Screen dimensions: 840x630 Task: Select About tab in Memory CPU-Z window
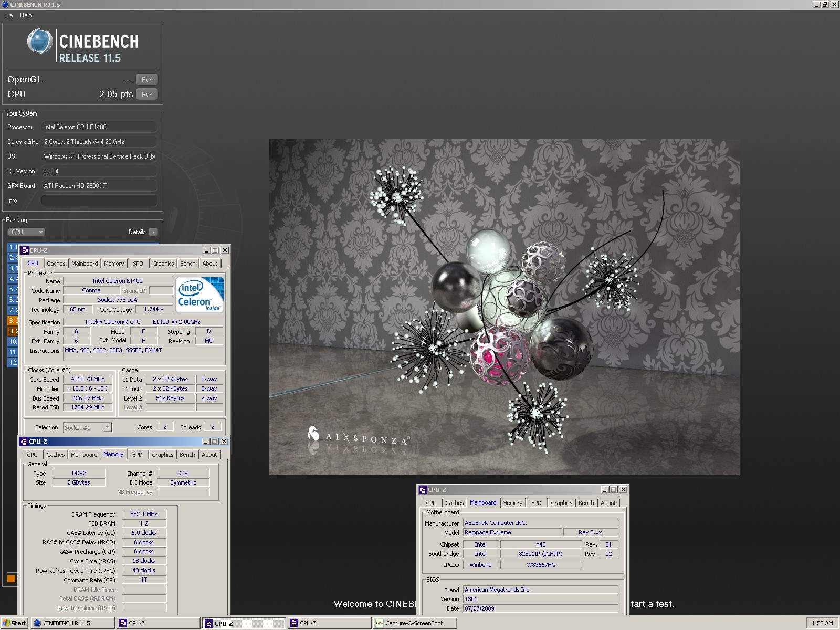tap(209, 455)
